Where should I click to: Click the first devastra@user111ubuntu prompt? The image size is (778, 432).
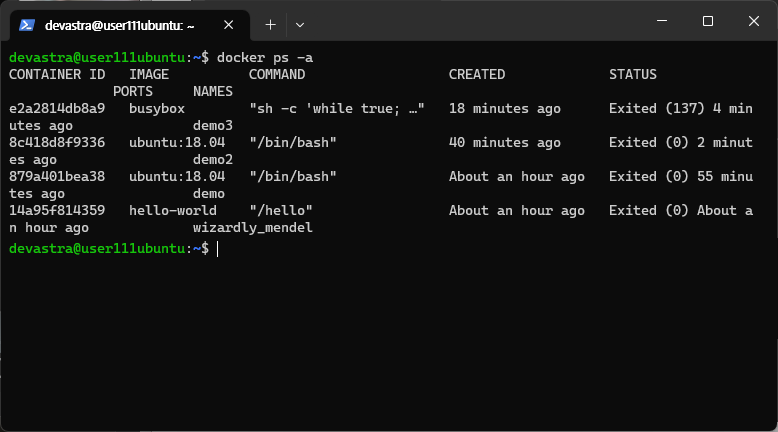109,58
